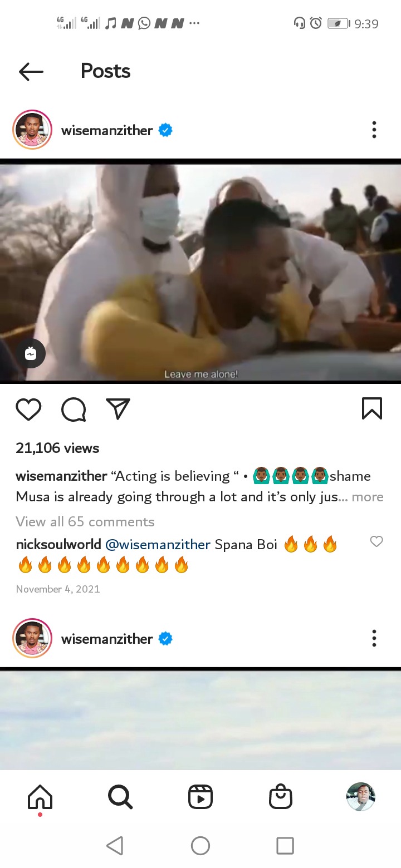Image resolution: width=401 pixels, height=868 pixels.
Task: Open wisemanzither's profile avatar on first post
Action: [32, 130]
